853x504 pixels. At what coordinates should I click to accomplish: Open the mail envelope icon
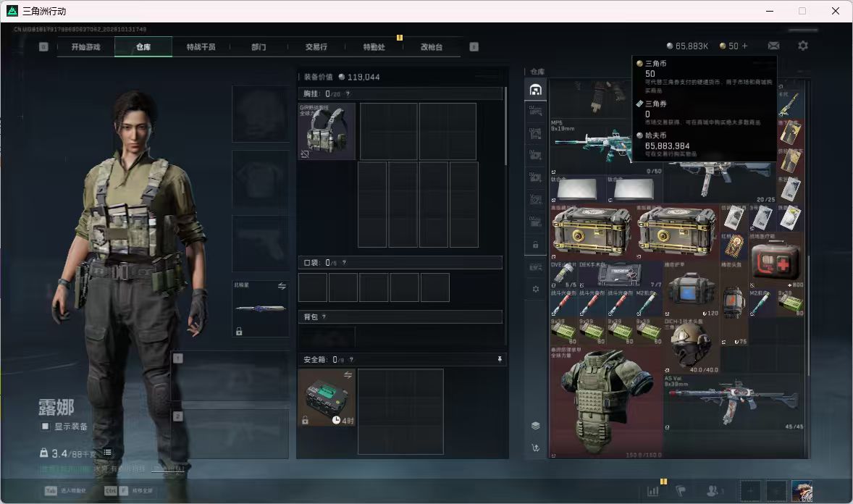[x=773, y=46]
